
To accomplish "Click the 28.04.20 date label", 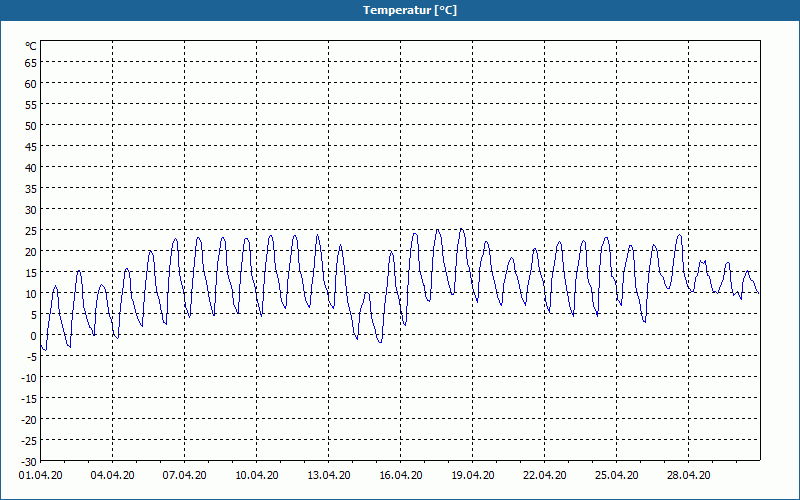I will pos(688,475).
